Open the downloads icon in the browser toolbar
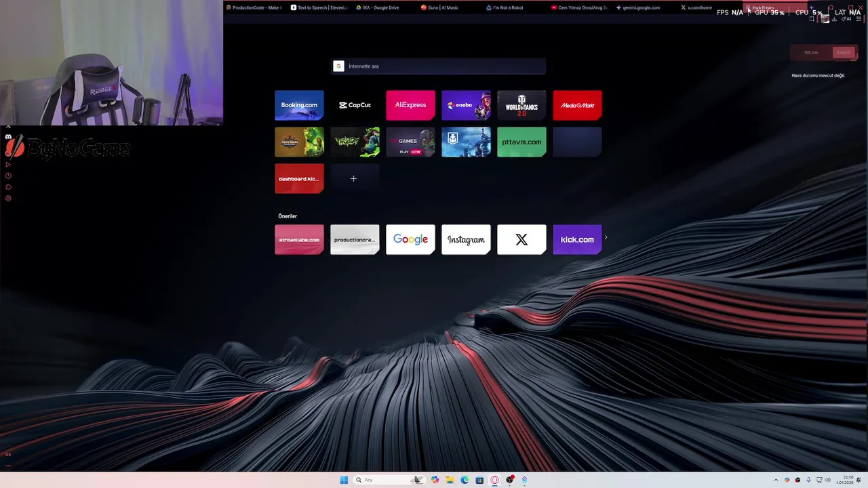 pos(834,19)
